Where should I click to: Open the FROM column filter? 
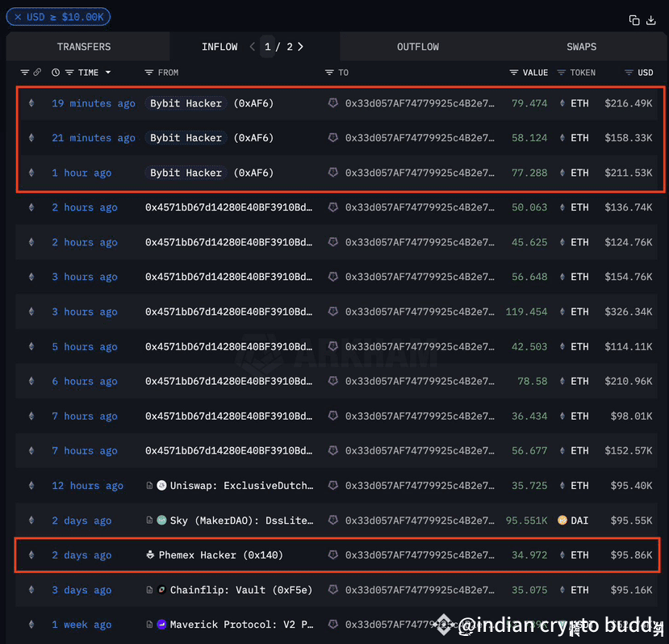click(148, 73)
